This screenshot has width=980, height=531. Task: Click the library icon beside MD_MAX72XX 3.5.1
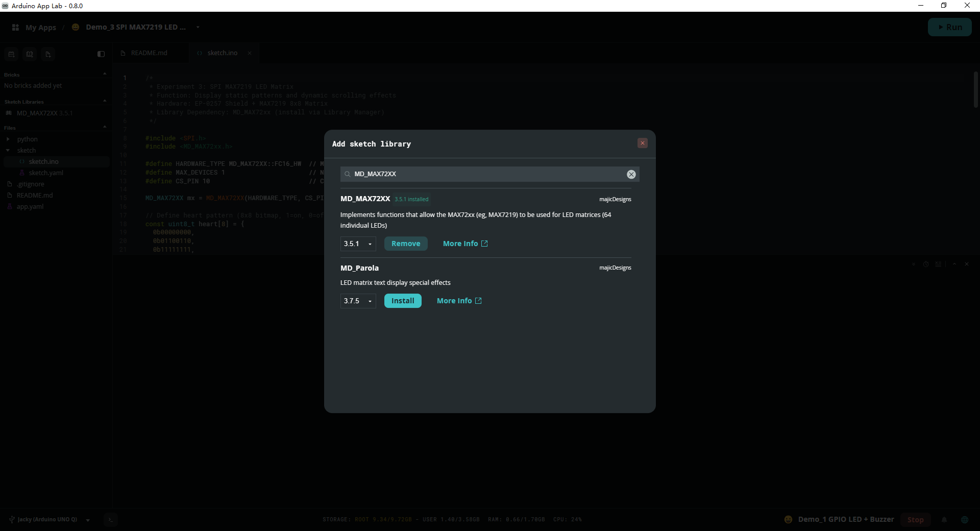pyautogui.click(x=9, y=113)
